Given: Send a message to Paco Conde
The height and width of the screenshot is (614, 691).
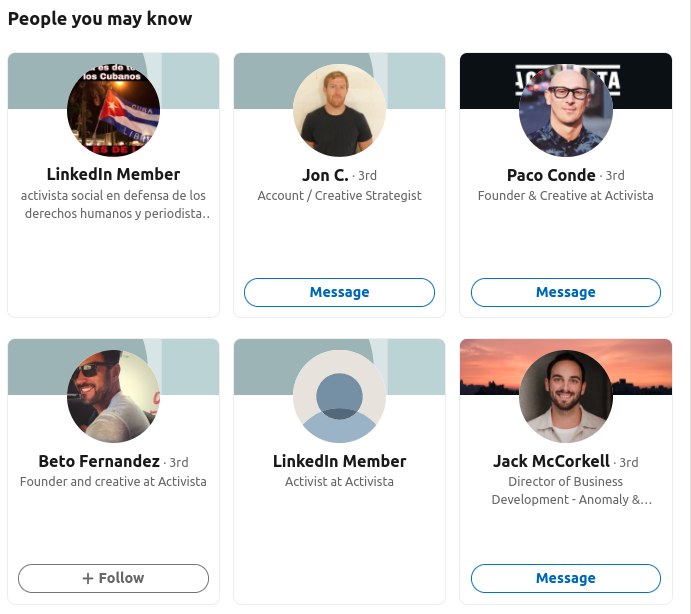Looking at the screenshot, I should [x=566, y=292].
